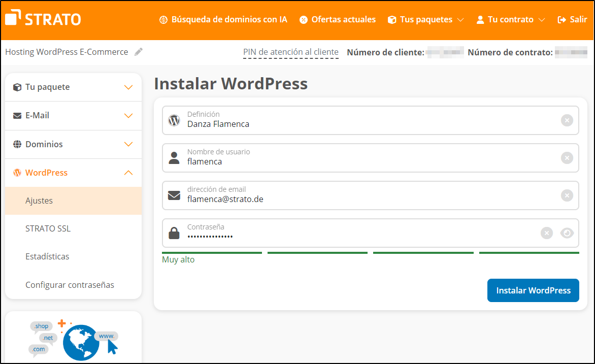
Task: Collapse the WordPress sidebar section
Action: [128, 173]
